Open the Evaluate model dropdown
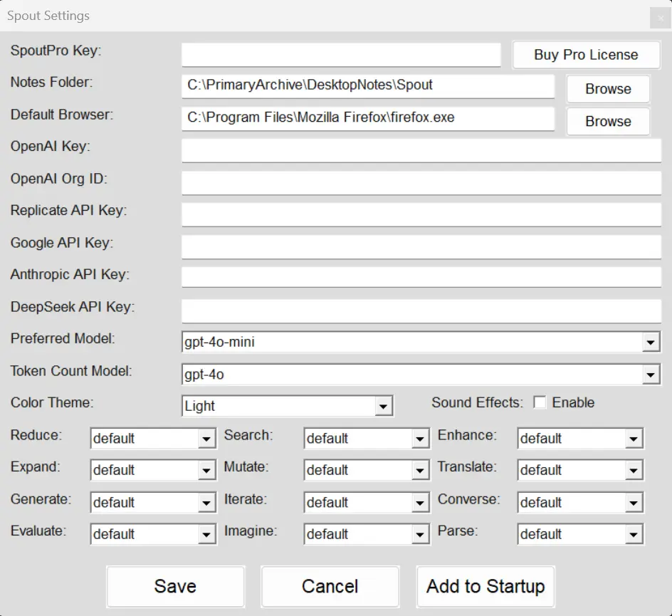 [153, 534]
